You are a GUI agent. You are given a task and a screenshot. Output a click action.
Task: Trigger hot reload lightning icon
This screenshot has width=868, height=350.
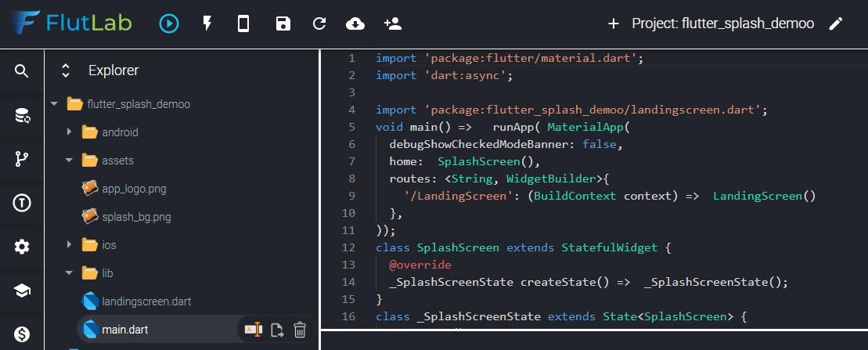tap(207, 23)
